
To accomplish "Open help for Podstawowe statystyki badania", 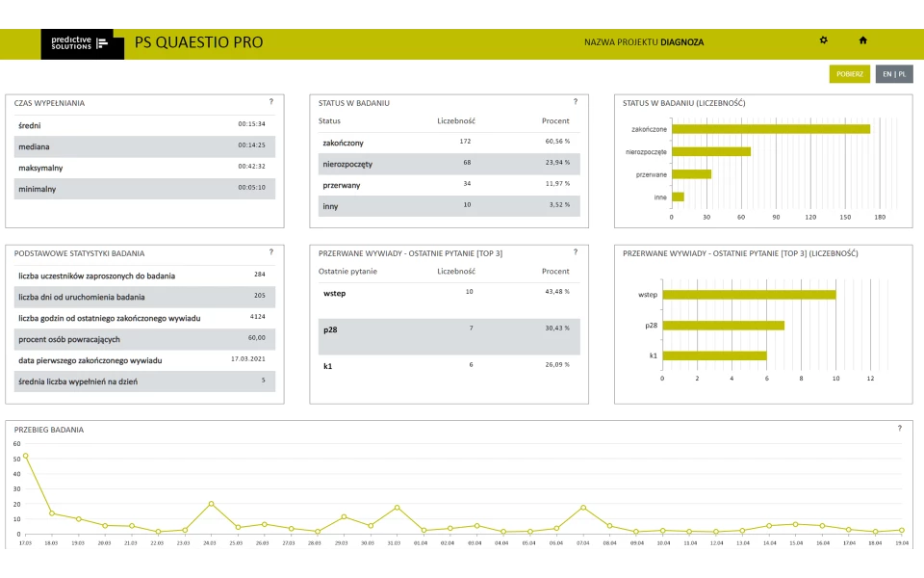I will point(271,251).
